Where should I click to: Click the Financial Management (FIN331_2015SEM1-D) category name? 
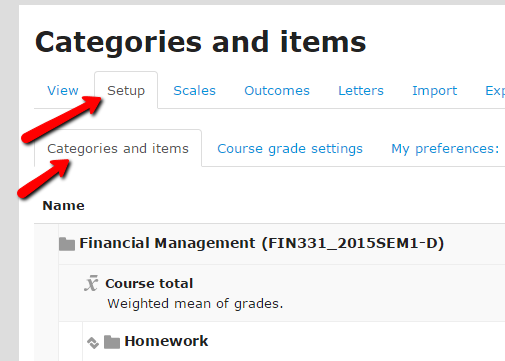[262, 243]
